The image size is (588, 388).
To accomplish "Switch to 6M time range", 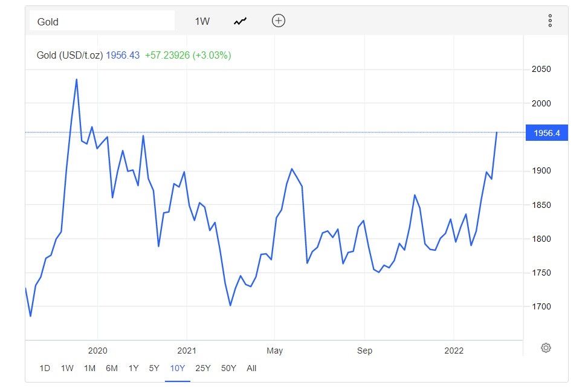I will point(112,368).
